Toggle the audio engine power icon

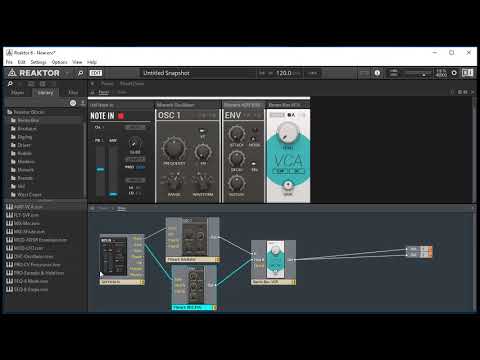click(x=454, y=73)
